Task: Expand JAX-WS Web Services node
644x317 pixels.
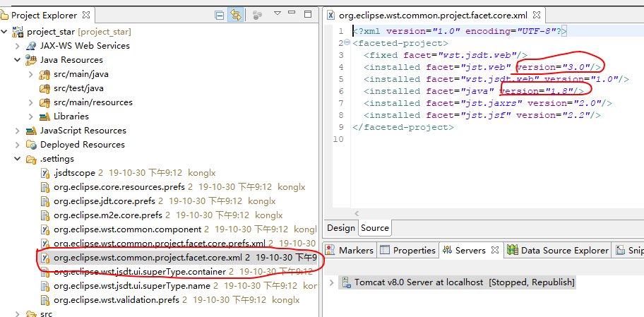Action: point(18,46)
